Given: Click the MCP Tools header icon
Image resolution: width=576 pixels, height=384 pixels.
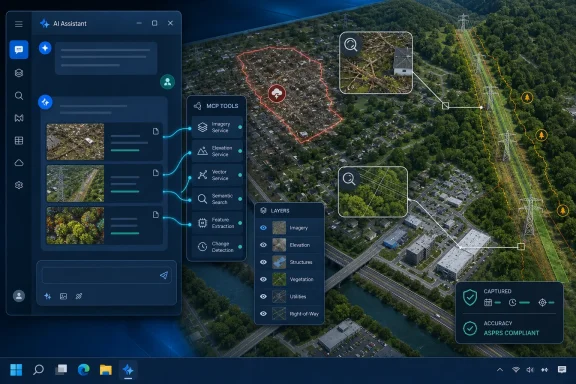Looking at the screenshot, I should pyautogui.click(x=197, y=106).
